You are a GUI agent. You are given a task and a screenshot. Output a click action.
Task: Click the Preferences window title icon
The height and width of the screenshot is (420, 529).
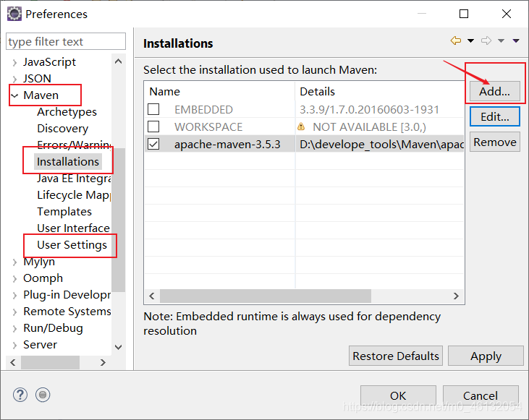tap(14, 14)
